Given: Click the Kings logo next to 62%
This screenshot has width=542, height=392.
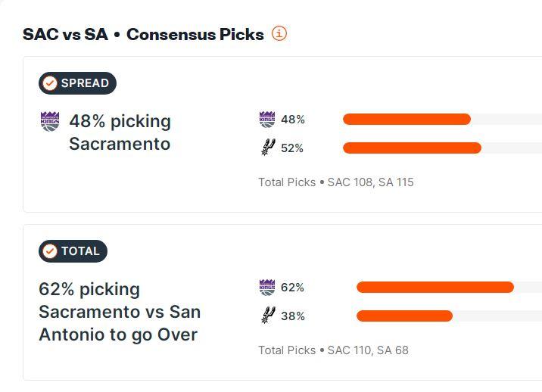Looking at the screenshot, I should click(267, 287).
